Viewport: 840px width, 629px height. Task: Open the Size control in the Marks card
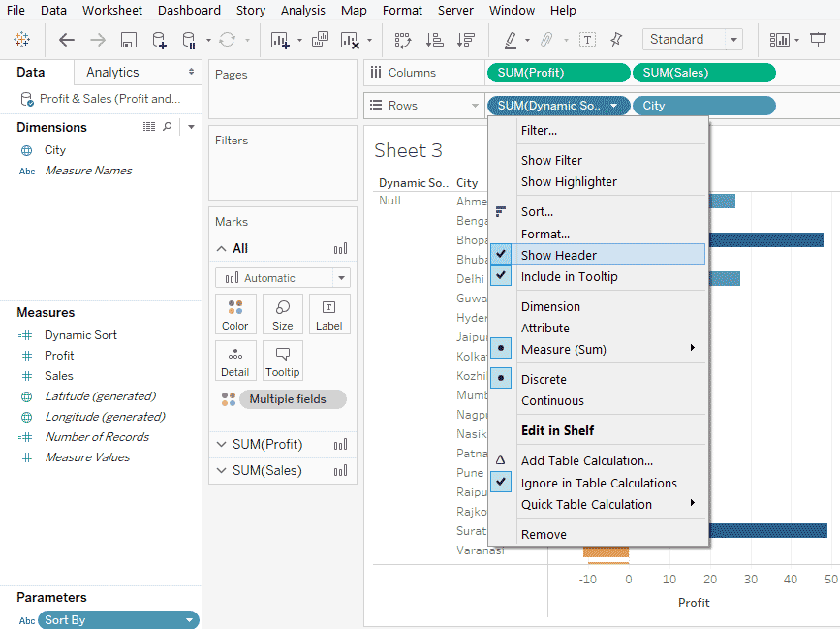click(282, 313)
